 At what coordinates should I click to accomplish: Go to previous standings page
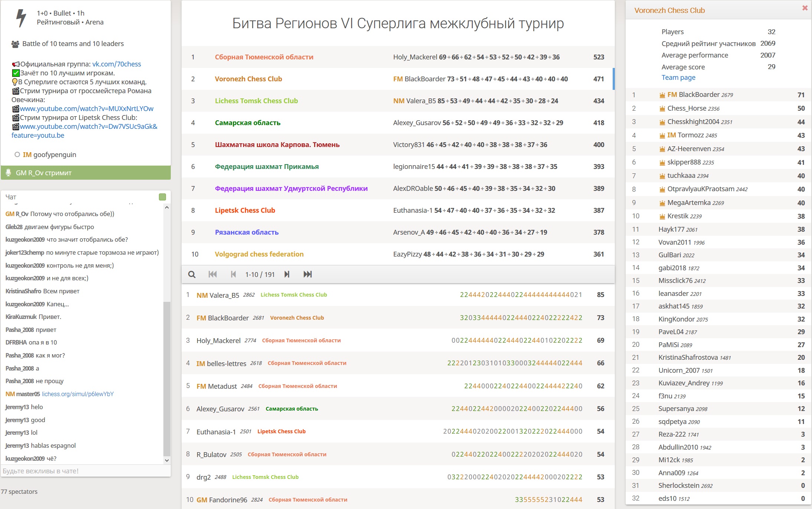click(233, 274)
